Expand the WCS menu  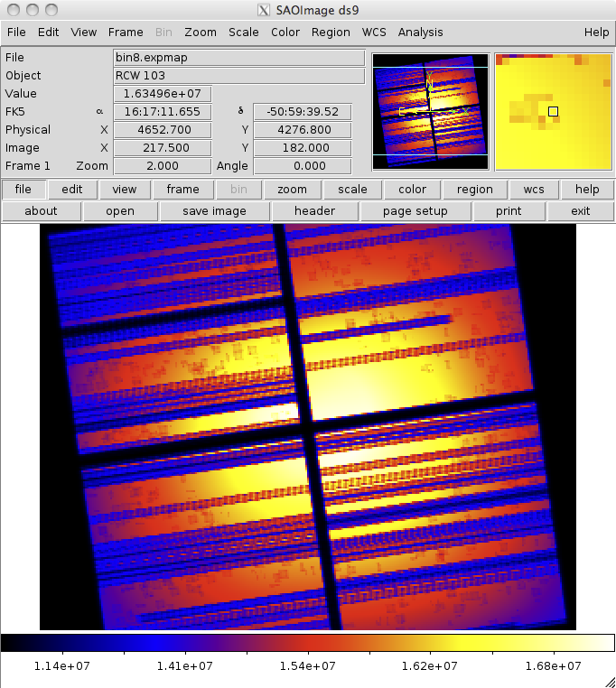[374, 32]
